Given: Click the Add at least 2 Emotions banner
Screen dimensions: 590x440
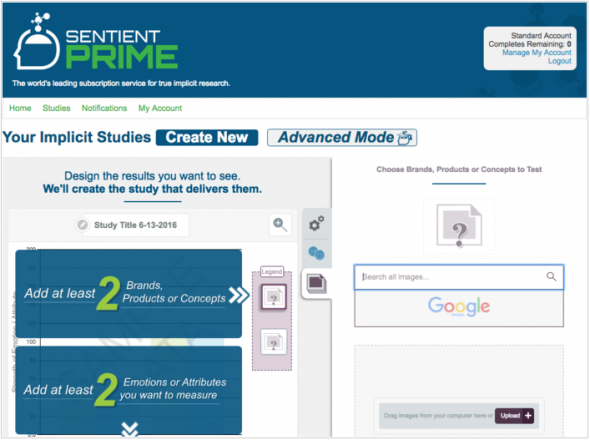Looking at the screenshot, I should click(x=129, y=390).
